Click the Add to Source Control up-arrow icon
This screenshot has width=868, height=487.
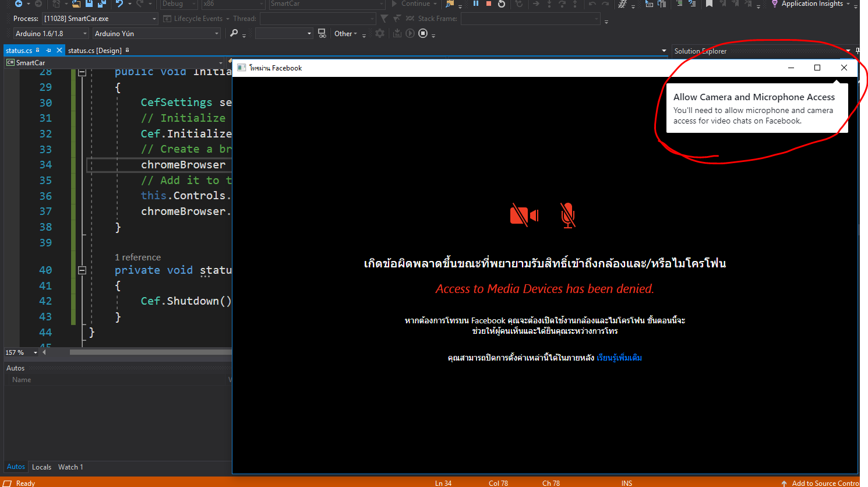click(784, 483)
